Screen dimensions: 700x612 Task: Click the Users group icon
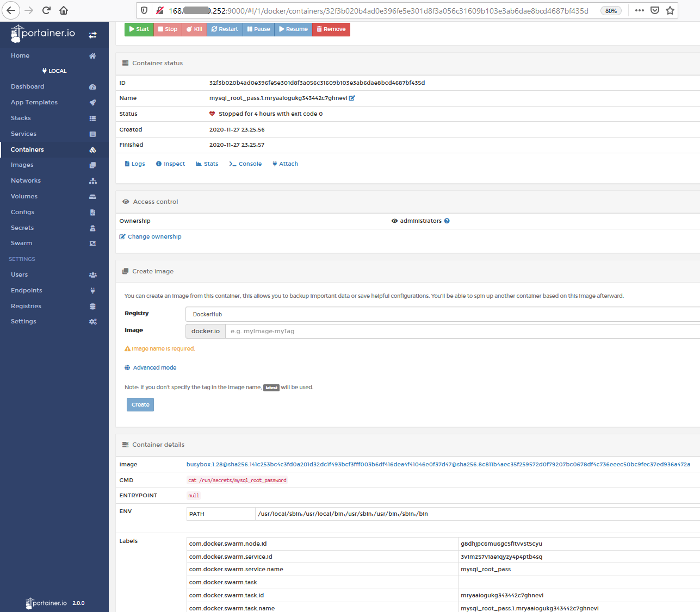coord(92,275)
